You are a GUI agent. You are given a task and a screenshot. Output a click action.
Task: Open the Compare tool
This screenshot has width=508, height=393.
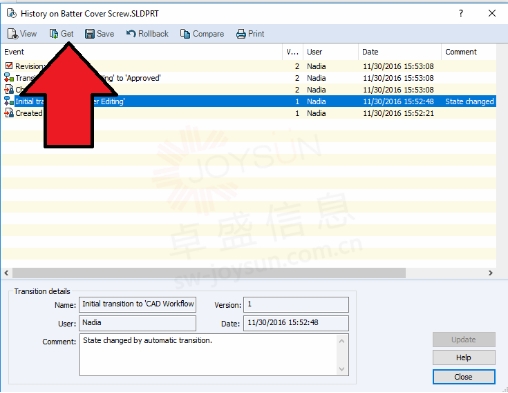202,34
